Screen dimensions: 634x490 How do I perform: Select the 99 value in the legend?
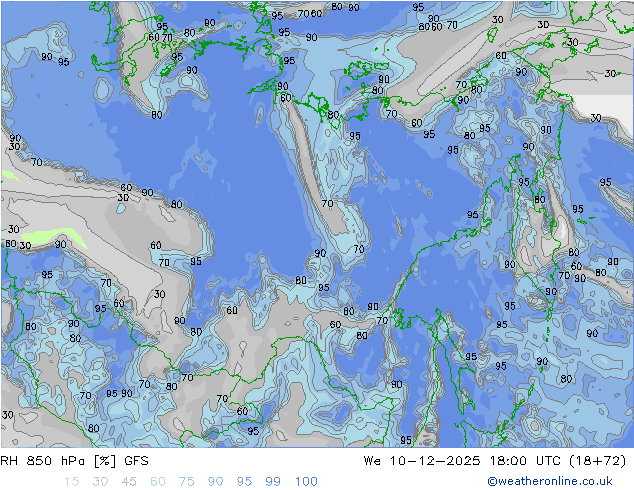[273, 482]
